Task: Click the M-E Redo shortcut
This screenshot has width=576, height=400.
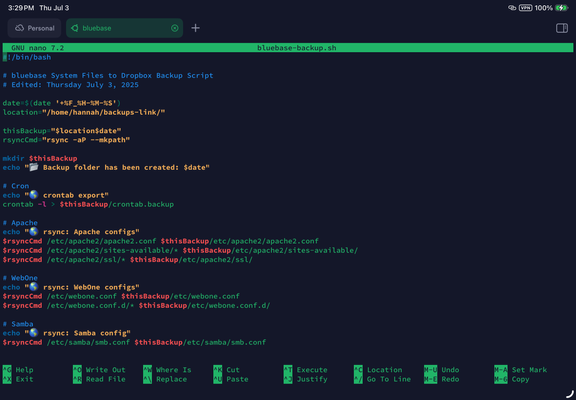Action: (x=442, y=379)
